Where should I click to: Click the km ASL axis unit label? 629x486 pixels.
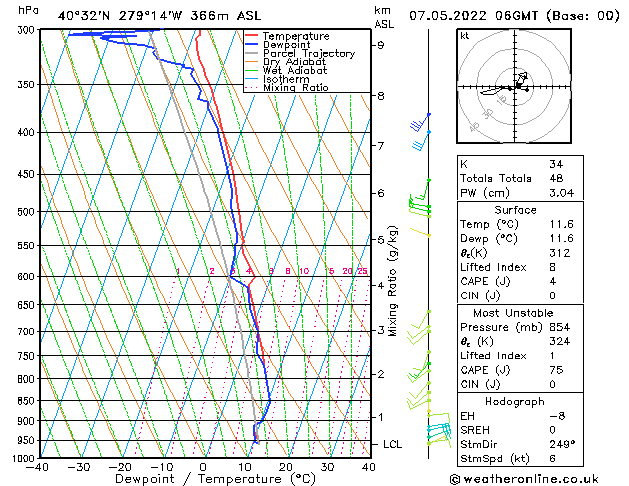(384, 17)
